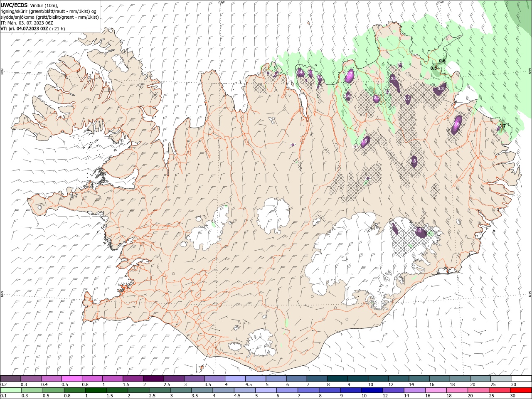Pick the violet 14 swatch in lower legend
The height and width of the screenshot is (399, 532).
(x=415, y=390)
